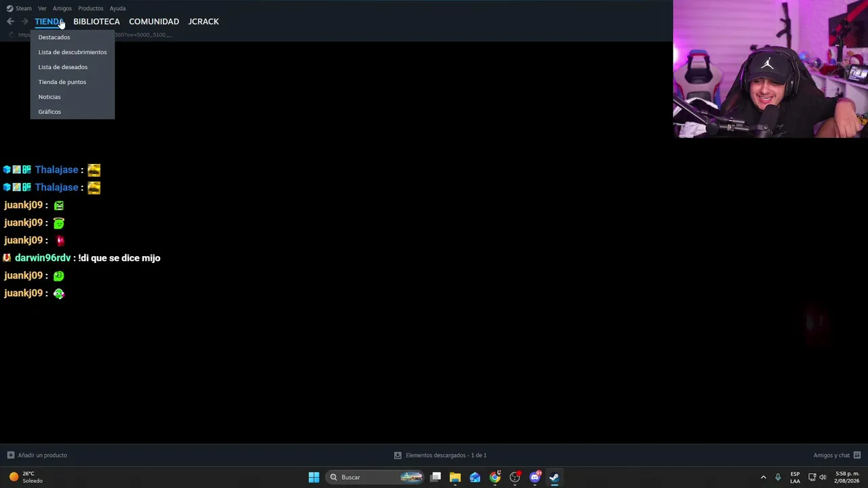The width and height of the screenshot is (868, 488).
Task: Click the Steam logo icon in the menu bar
Action: pyautogui.click(x=9, y=8)
